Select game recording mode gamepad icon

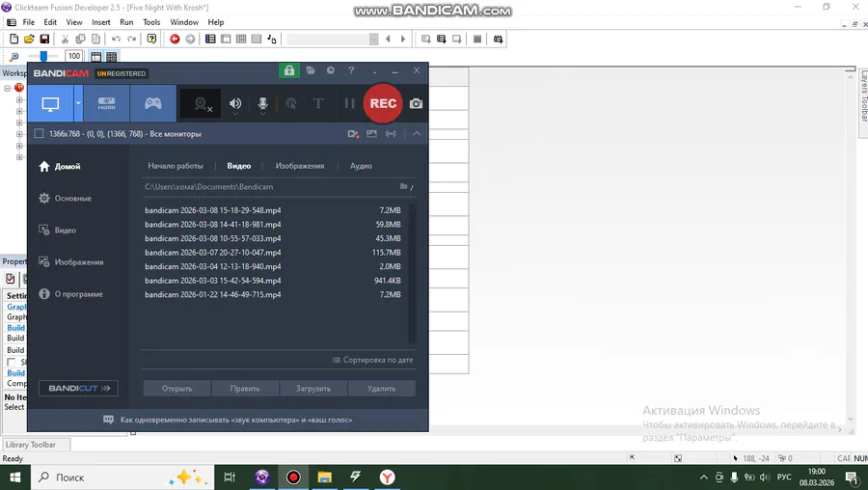tap(152, 103)
